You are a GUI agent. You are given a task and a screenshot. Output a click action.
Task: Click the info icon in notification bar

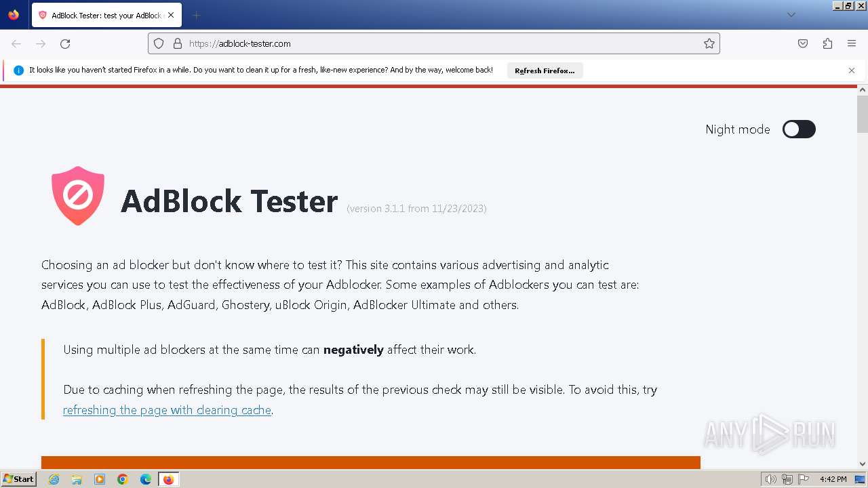(18, 70)
